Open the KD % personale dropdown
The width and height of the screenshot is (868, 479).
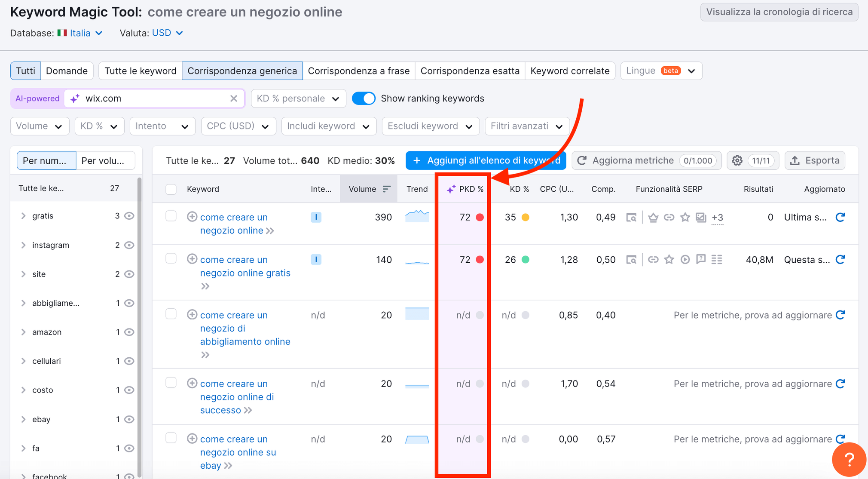298,98
